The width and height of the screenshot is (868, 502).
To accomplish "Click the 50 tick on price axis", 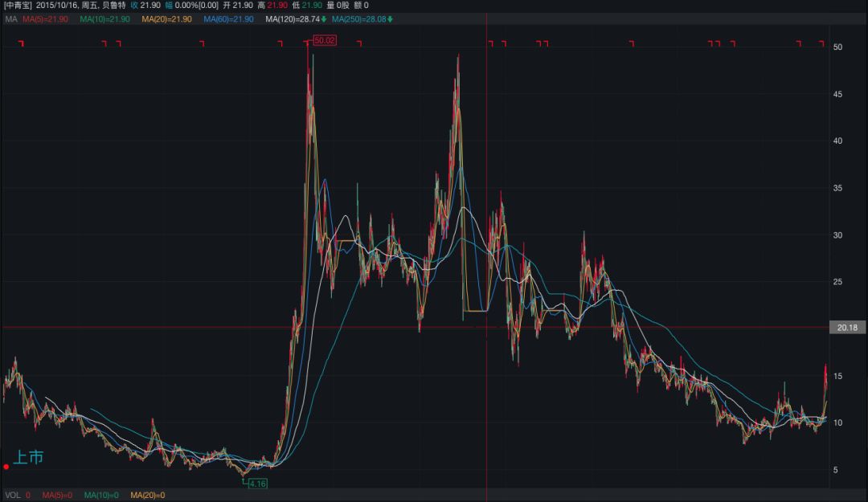I will (x=837, y=47).
